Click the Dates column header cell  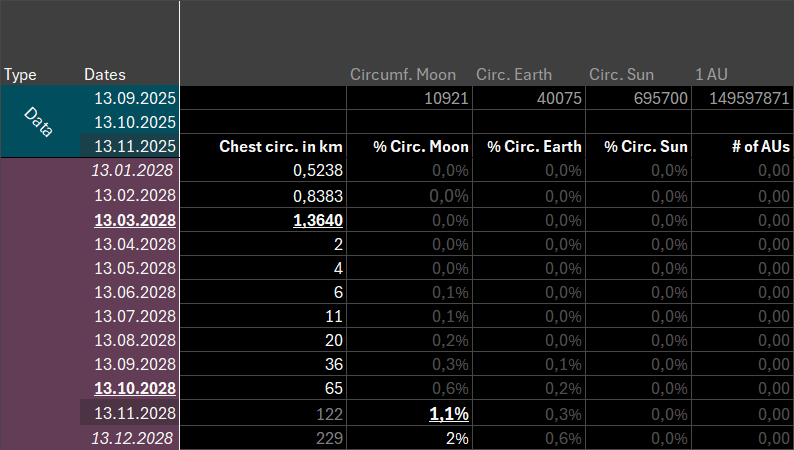pyautogui.click(x=105, y=75)
